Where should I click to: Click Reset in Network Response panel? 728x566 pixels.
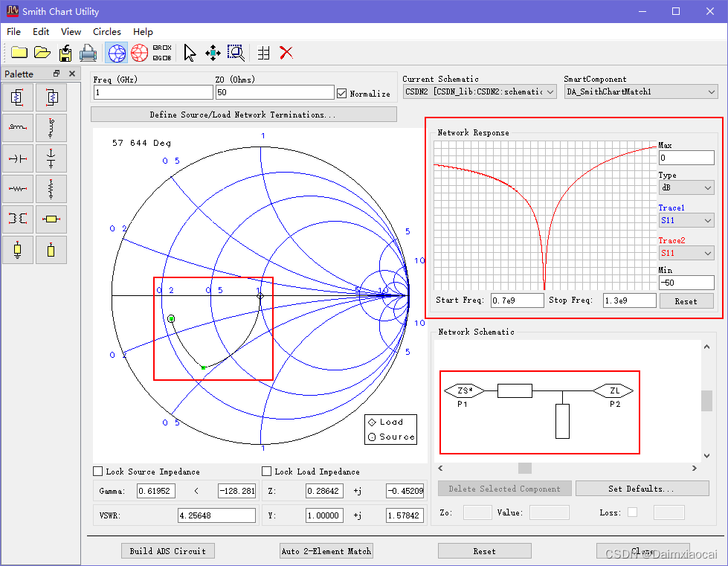point(686,301)
